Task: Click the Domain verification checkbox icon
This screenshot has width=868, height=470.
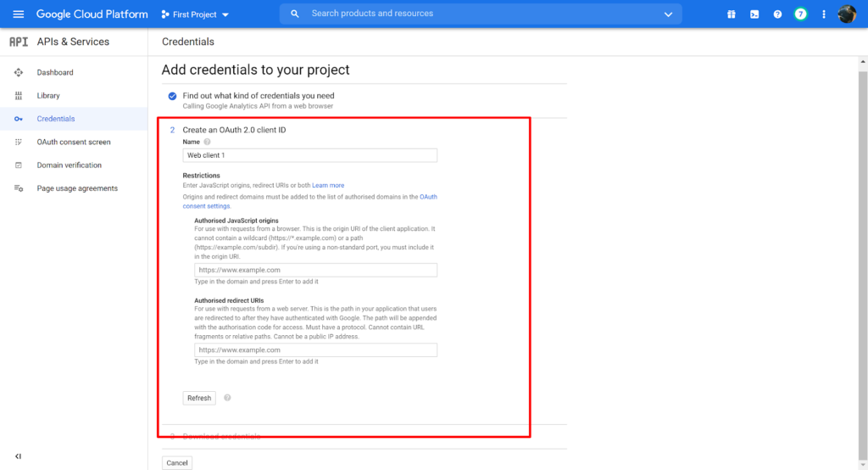Action: [x=19, y=165]
